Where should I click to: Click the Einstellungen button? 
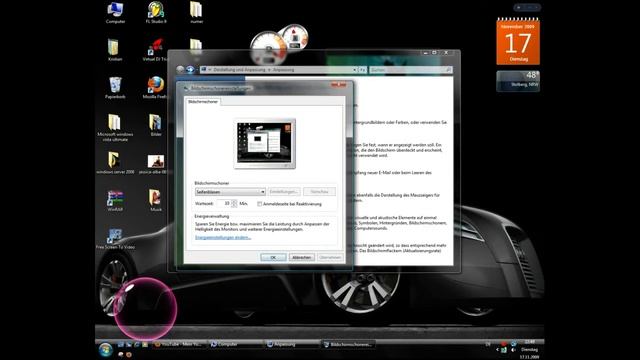click(x=284, y=191)
